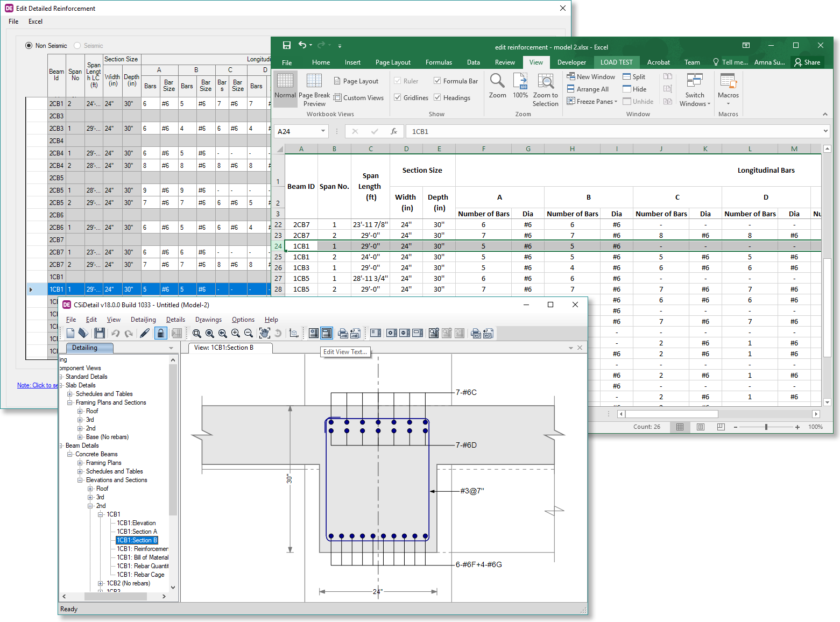The width and height of the screenshot is (840, 622).
Task: Switch to the Developer ribbon tab in Excel
Action: (571, 62)
